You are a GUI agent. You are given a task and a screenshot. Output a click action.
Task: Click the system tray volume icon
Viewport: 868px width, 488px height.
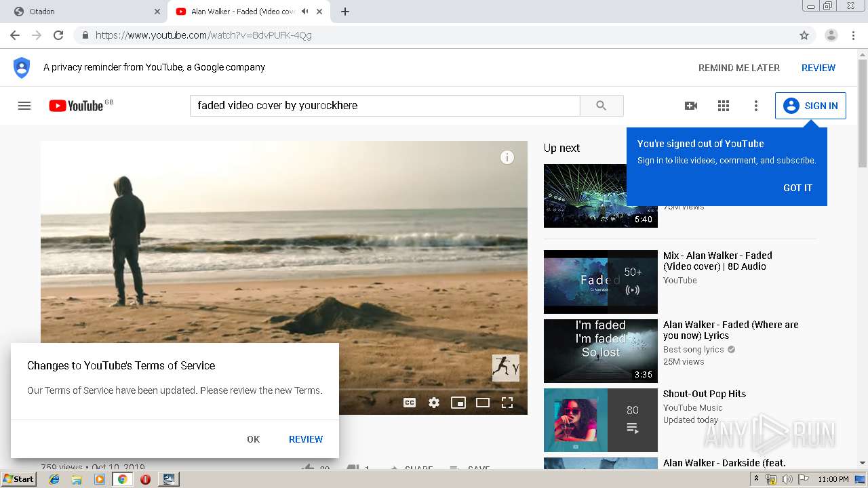click(787, 479)
